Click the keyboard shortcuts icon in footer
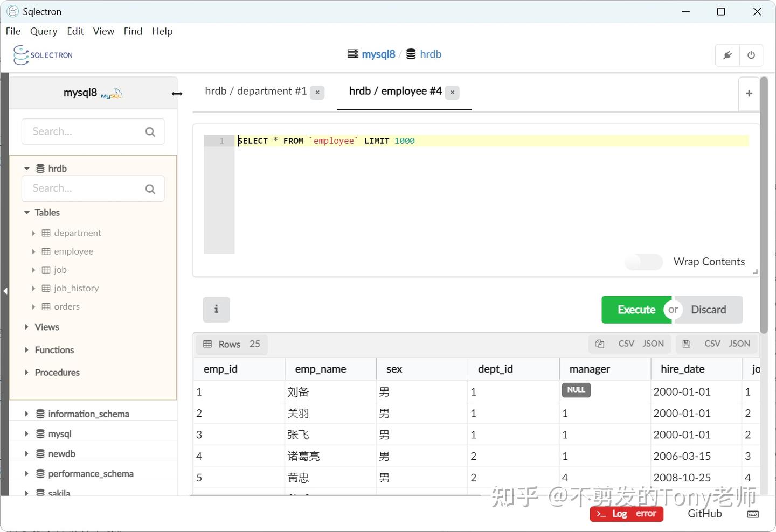Viewport: 776px width, 532px height. tap(753, 514)
